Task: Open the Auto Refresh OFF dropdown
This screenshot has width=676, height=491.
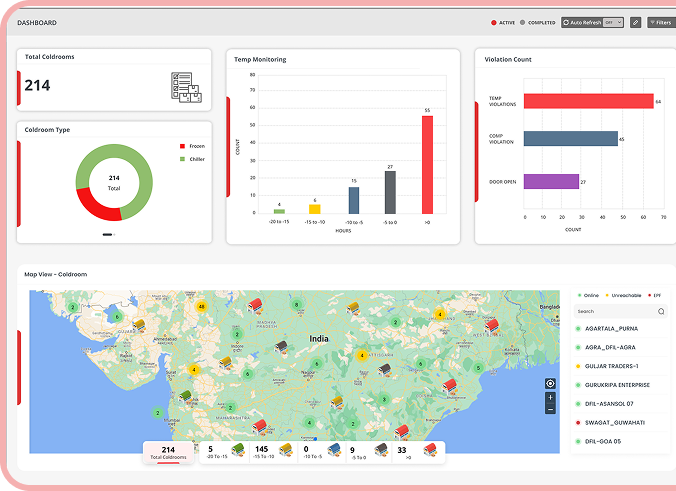Action: pos(608,22)
